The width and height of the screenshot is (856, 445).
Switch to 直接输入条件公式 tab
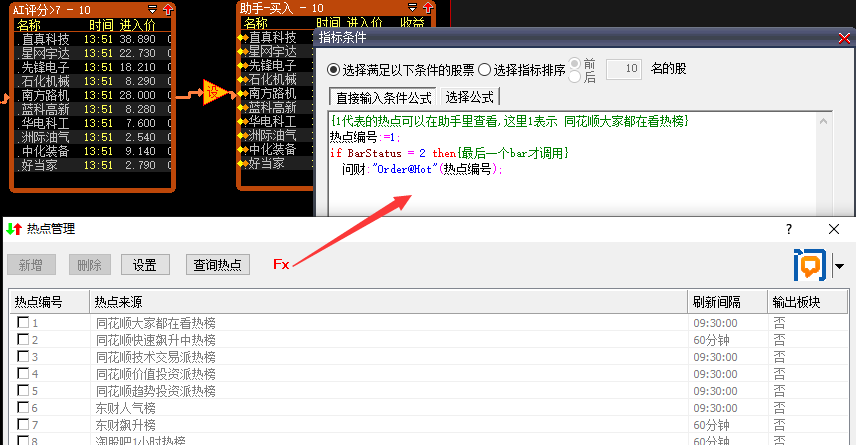[384, 97]
